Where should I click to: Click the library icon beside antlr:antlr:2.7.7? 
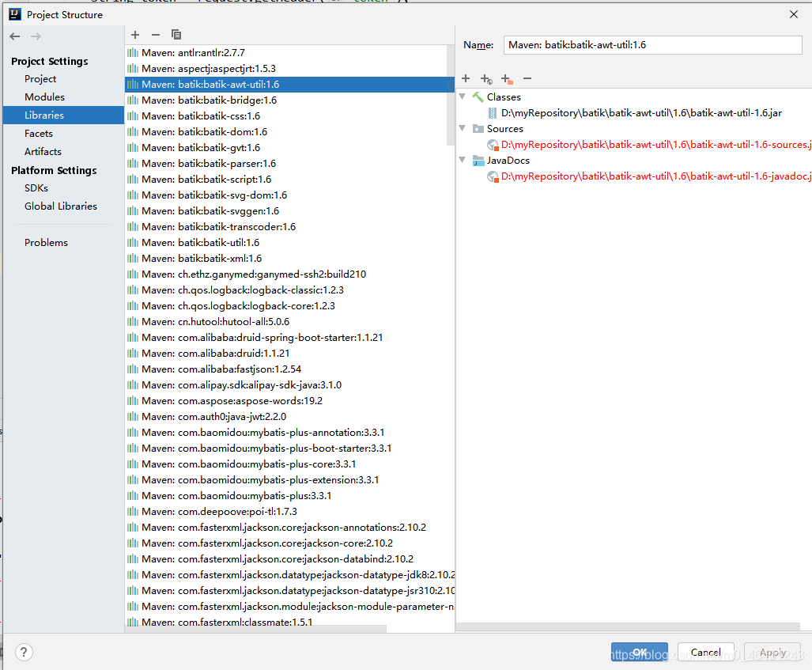(133, 53)
